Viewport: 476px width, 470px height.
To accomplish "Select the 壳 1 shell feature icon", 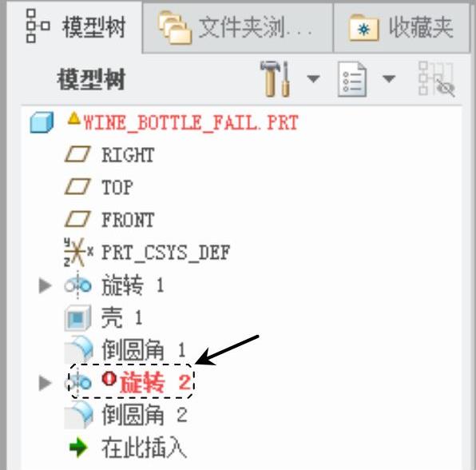I will 77,318.
